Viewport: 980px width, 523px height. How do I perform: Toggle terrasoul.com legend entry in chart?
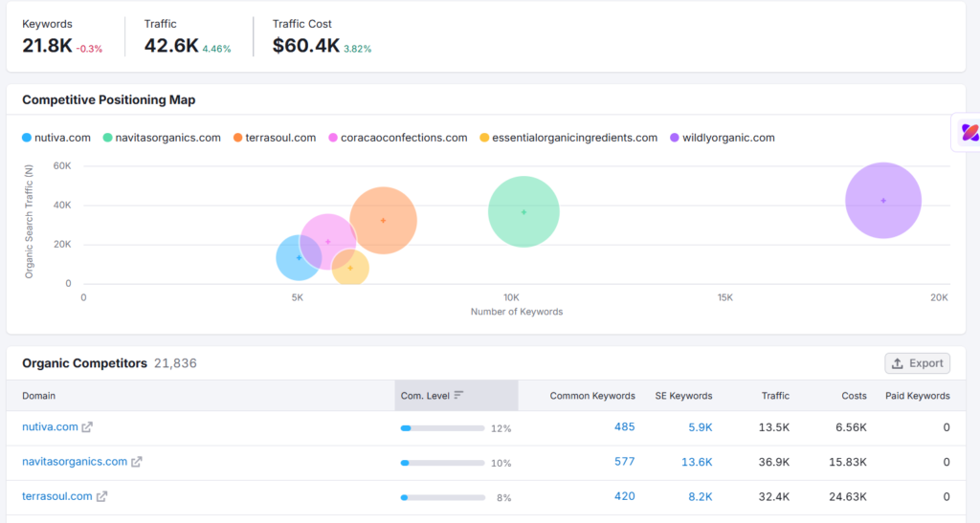coord(275,138)
